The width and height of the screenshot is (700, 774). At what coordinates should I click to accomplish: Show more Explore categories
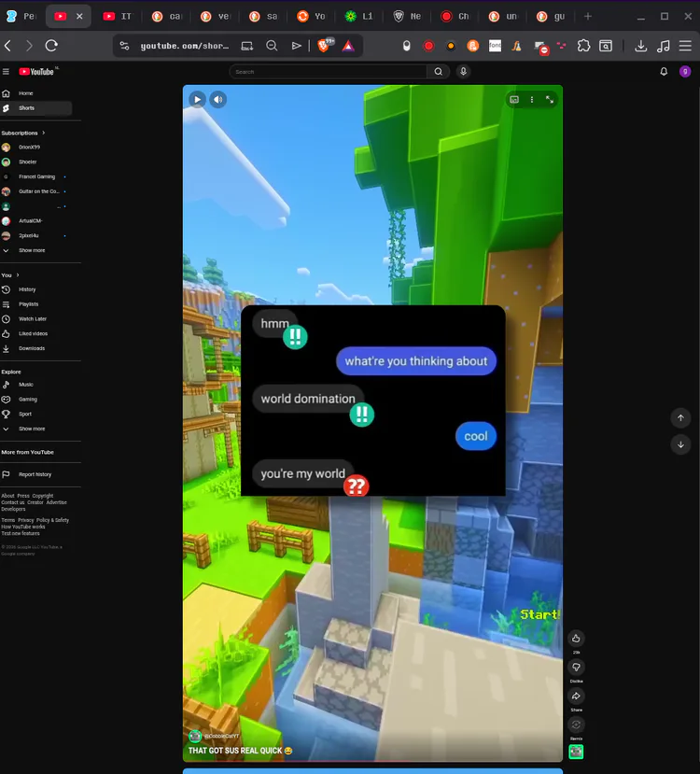[x=35, y=429]
